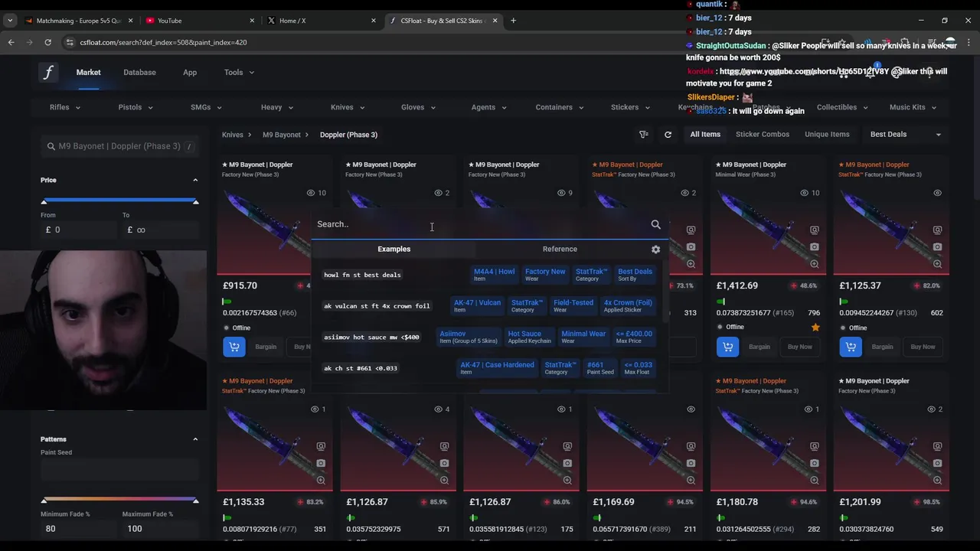This screenshot has width=980, height=551.
Task: Click Buy Now on the £1,125.37 listing
Action: pyautogui.click(x=923, y=347)
